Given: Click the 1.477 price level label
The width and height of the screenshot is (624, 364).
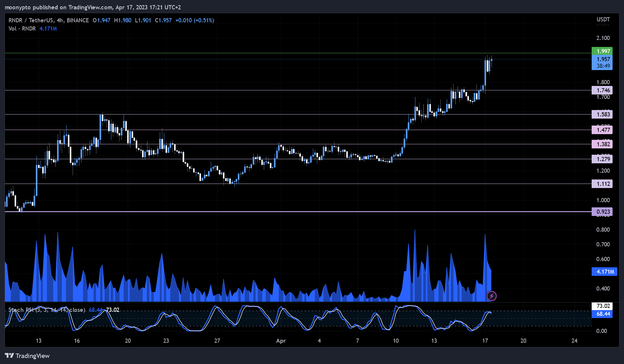Looking at the screenshot, I should 602,130.
